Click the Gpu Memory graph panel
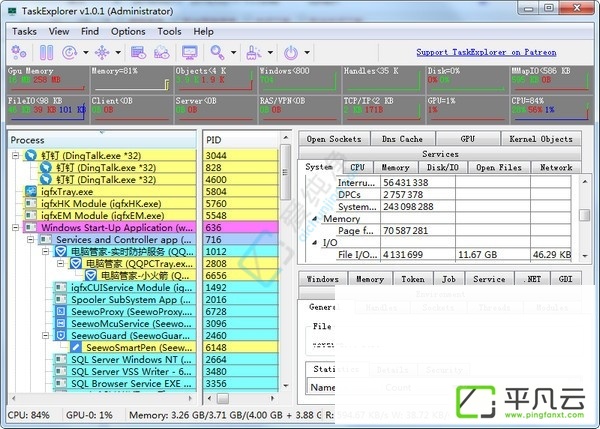This screenshot has height=429, width=600. 47,80
